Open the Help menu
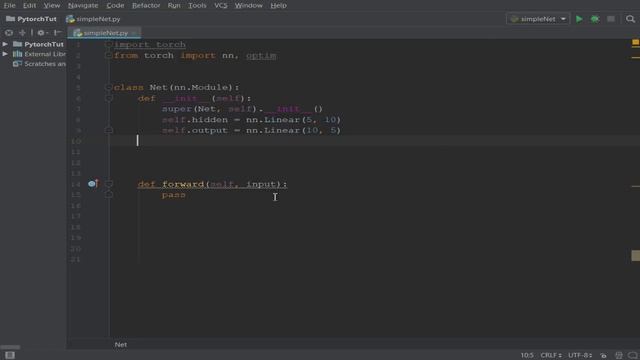Image resolution: width=640 pixels, height=360 pixels. point(278,5)
